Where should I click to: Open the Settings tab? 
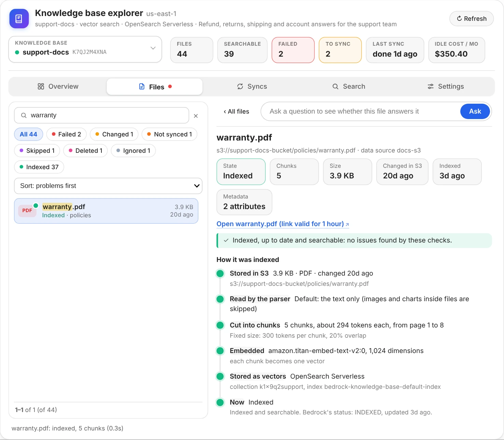click(445, 87)
